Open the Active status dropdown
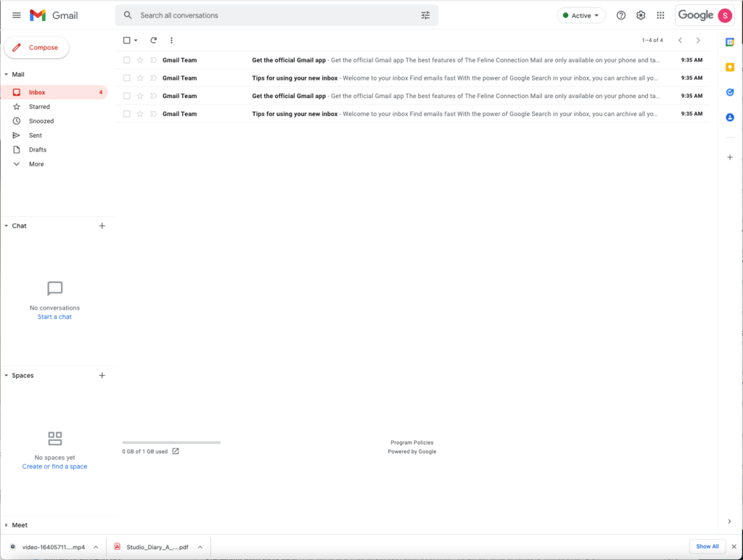 click(x=581, y=15)
